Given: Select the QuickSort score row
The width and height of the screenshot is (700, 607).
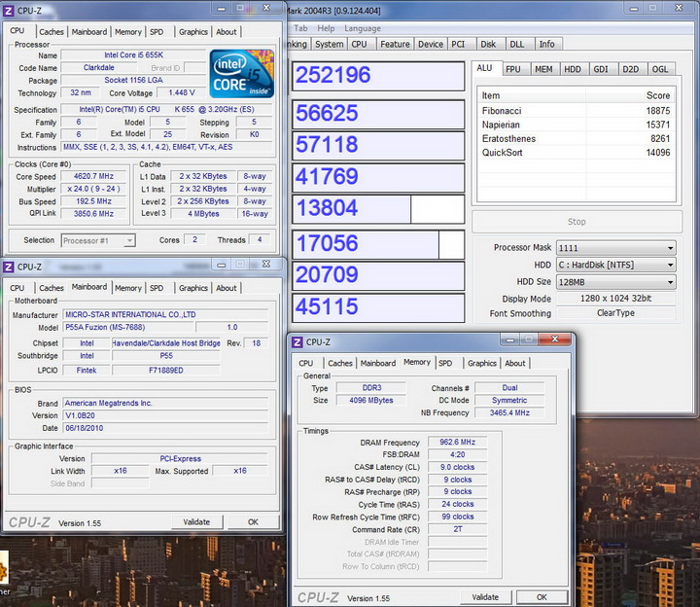Looking at the screenshot, I should (577, 153).
